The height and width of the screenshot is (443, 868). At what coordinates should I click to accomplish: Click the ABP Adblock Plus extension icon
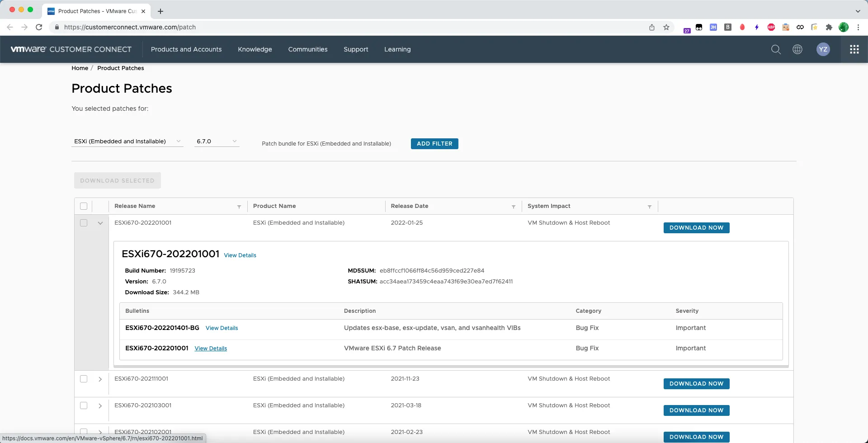coord(771,27)
